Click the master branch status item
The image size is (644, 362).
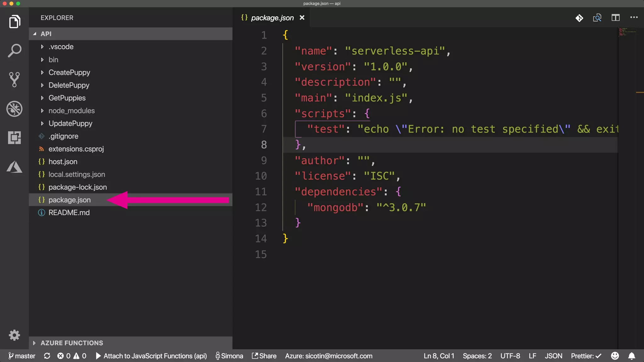22,356
